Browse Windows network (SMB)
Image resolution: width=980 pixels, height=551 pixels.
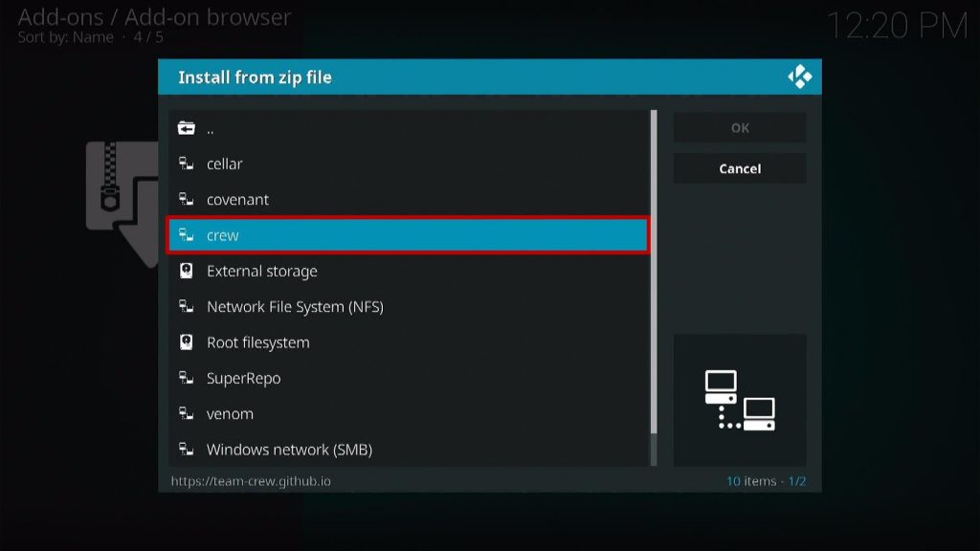click(409, 449)
